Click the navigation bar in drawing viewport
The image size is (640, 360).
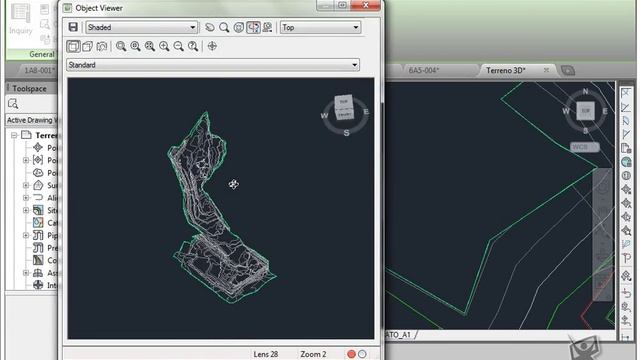pyautogui.click(x=603, y=235)
